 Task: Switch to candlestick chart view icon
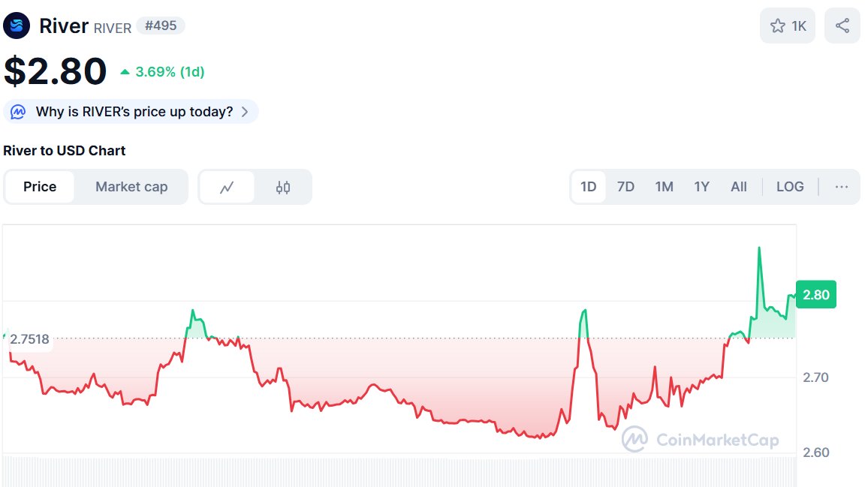[283, 187]
